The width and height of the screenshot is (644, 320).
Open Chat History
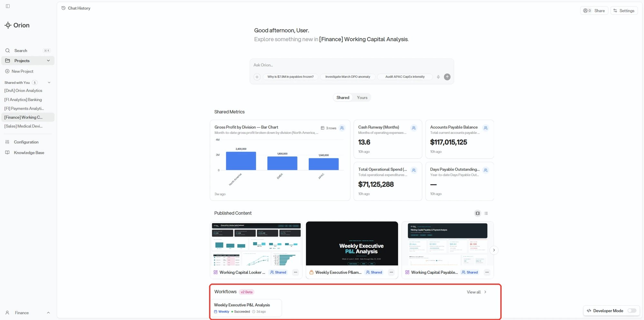coord(76,8)
